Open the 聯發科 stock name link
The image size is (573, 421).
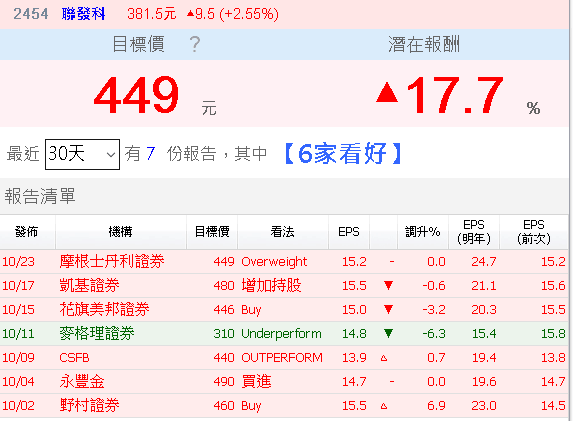[x=83, y=14]
